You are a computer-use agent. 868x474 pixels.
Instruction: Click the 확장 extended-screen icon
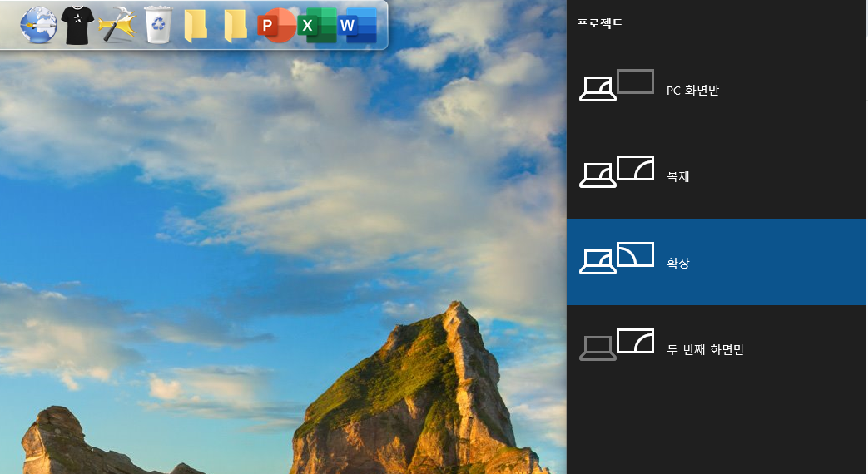(x=617, y=258)
